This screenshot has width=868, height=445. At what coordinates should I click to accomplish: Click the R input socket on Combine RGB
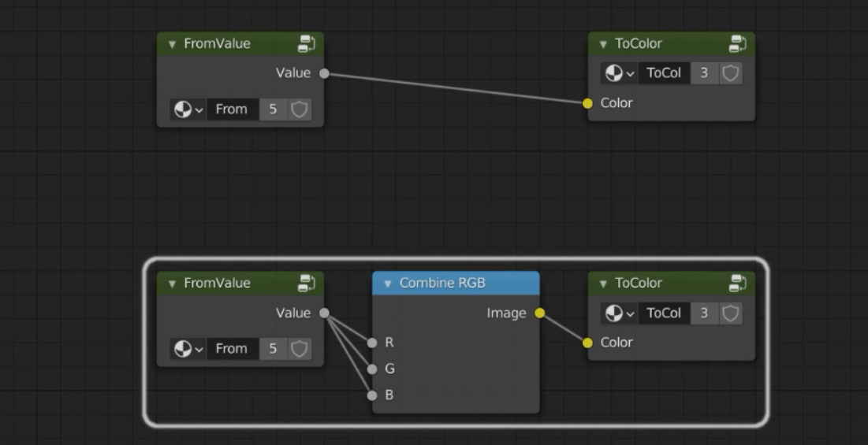(372, 343)
